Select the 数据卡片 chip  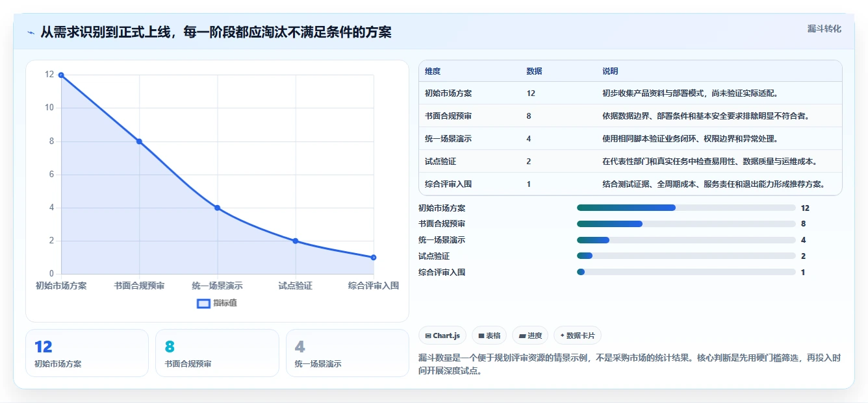[578, 336]
